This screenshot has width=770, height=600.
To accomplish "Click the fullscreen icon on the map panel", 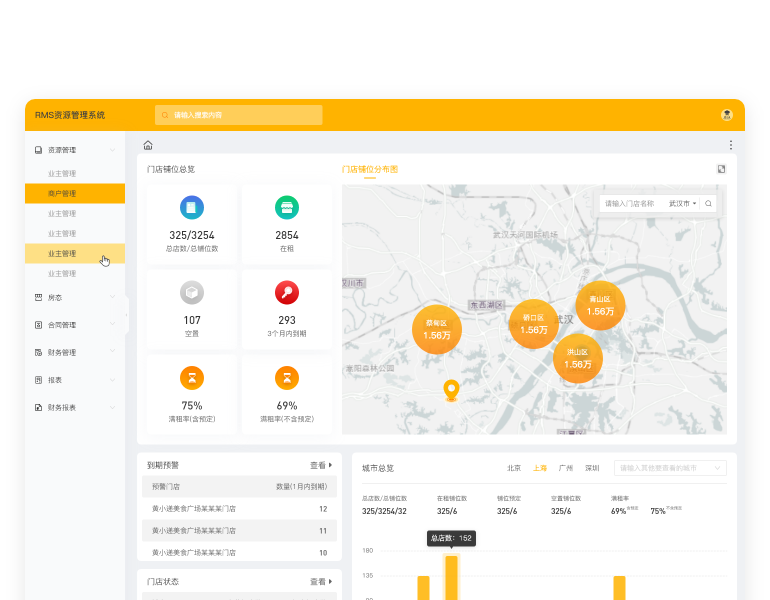I will point(721,169).
